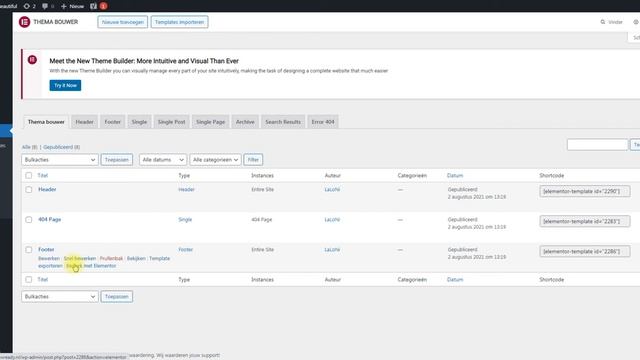Click Bekijken under the Footer template

point(136,258)
